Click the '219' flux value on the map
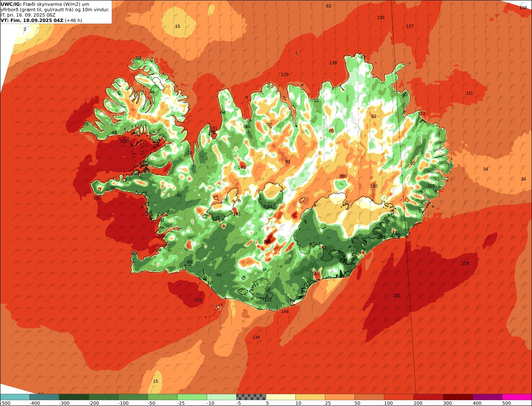Viewport: 532px width, 406px height. coord(465,264)
